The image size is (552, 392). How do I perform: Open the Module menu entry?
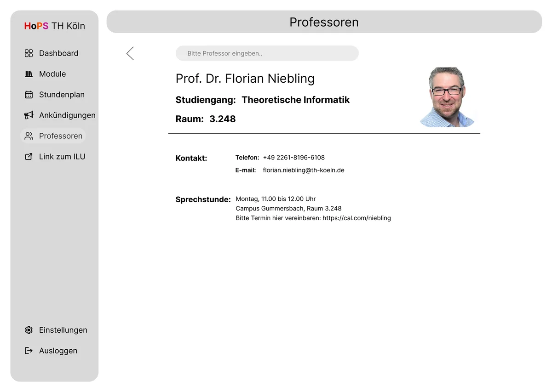(52, 74)
